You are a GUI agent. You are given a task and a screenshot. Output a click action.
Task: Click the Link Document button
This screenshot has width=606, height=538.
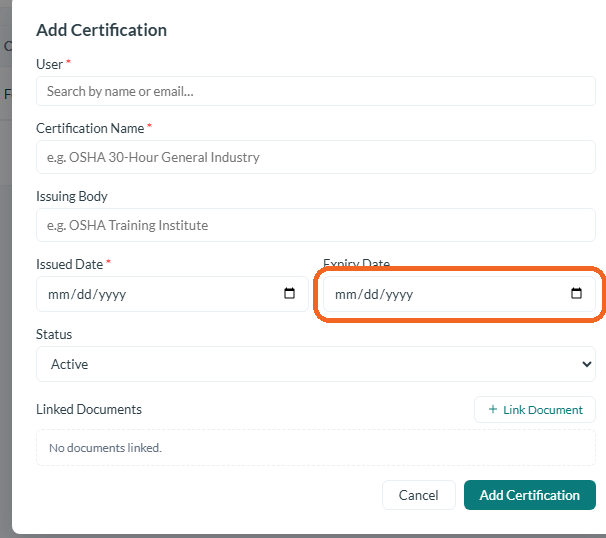coord(535,410)
